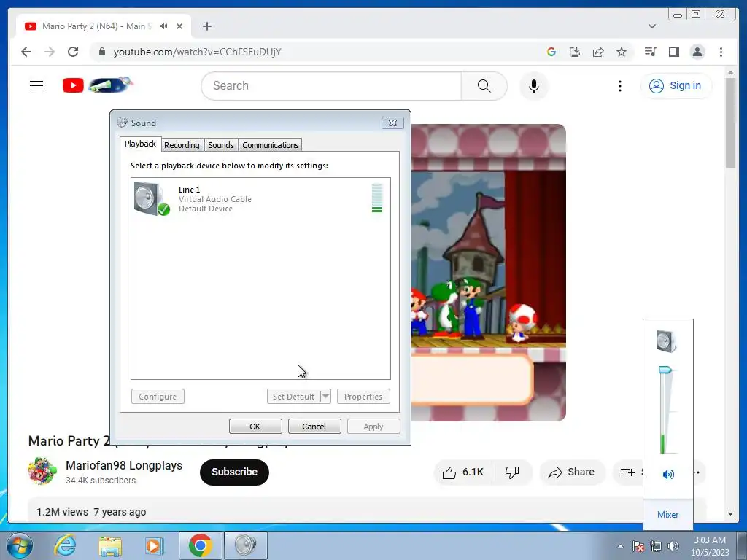Open YouTube settings three-dot menu
747x560 pixels.
(x=620, y=86)
